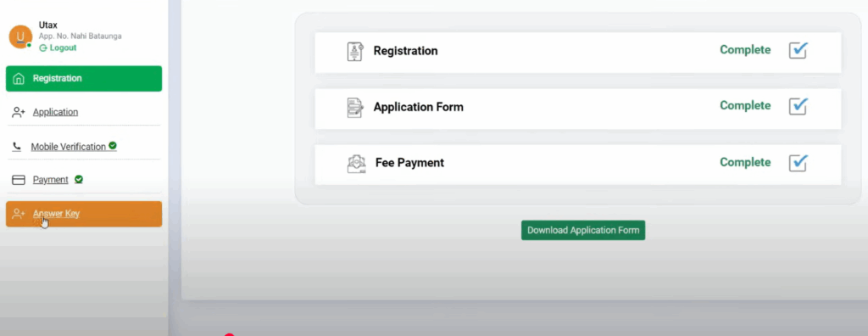Open the Registration sidebar menu item

click(84, 79)
